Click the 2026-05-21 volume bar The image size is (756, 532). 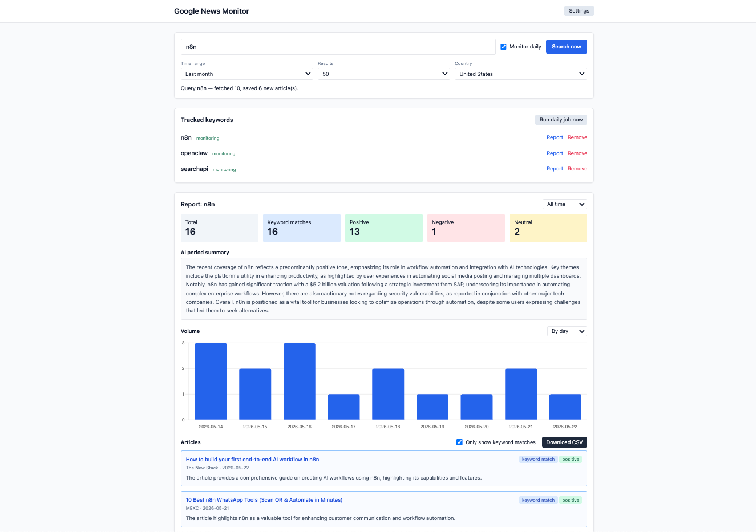(x=521, y=394)
